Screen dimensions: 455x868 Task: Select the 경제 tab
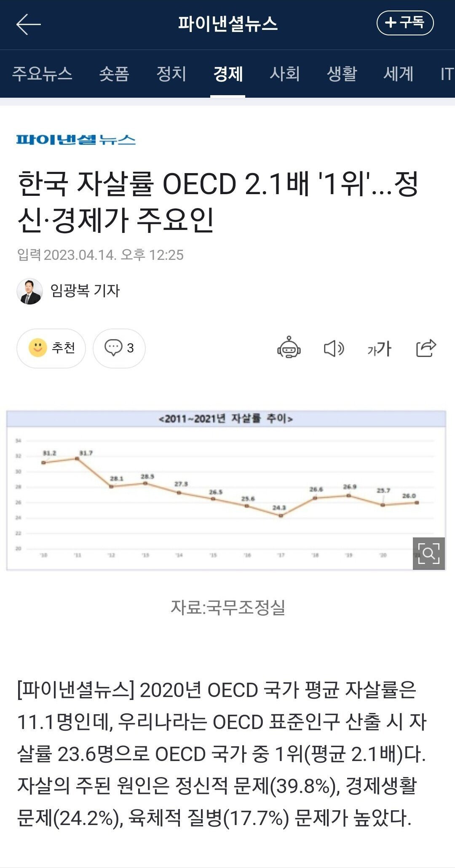point(228,74)
